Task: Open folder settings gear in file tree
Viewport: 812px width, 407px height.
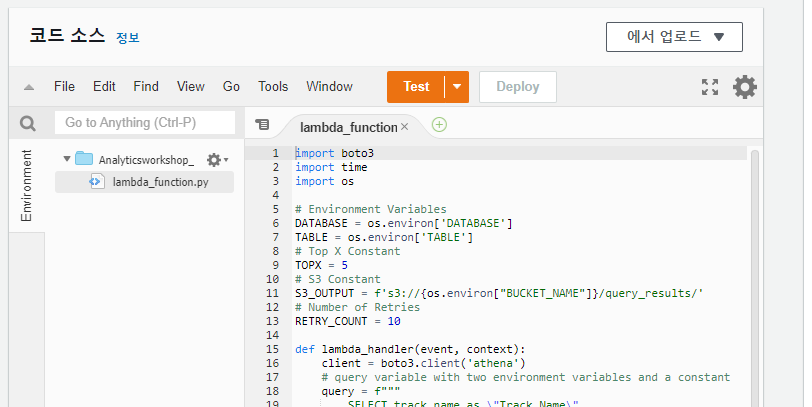Action: point(217,160)
